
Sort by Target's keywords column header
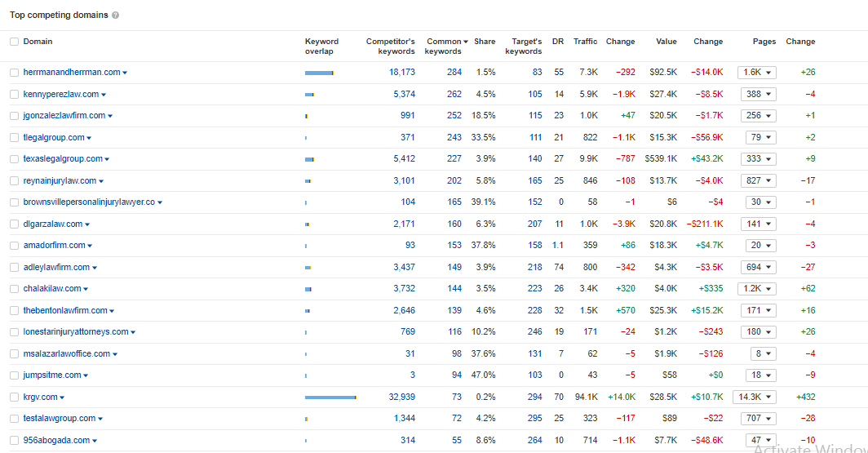click(x=524, y=46)
